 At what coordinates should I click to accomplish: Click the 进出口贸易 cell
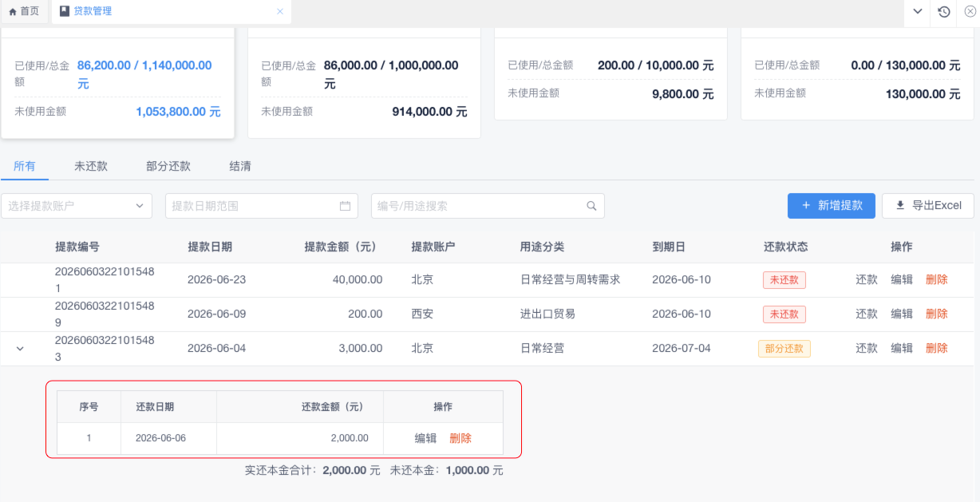547,314
